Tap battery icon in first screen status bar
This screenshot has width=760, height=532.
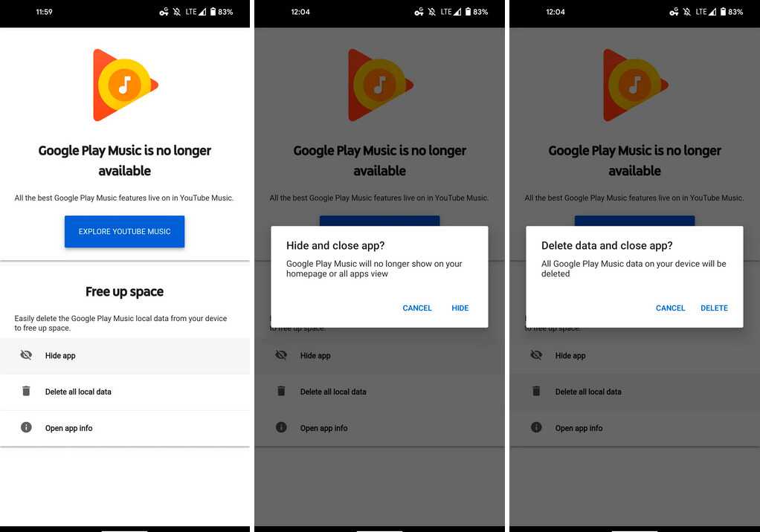(213, 12)
